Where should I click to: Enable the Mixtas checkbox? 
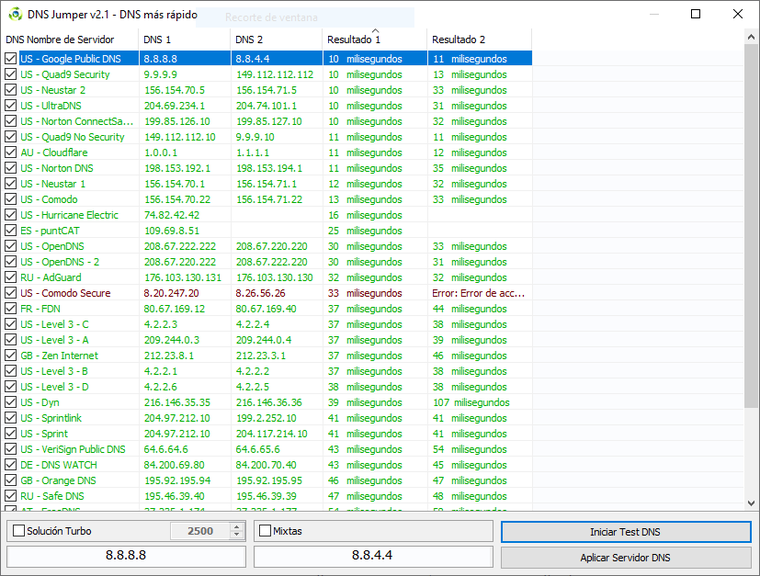(265, 531)
